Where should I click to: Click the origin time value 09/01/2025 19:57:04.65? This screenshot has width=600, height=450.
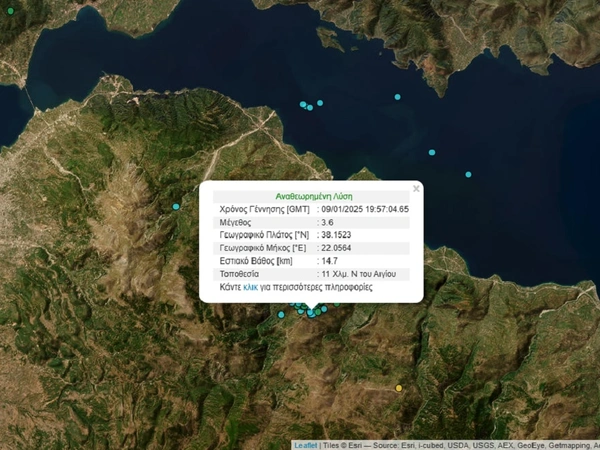point(364,209)
